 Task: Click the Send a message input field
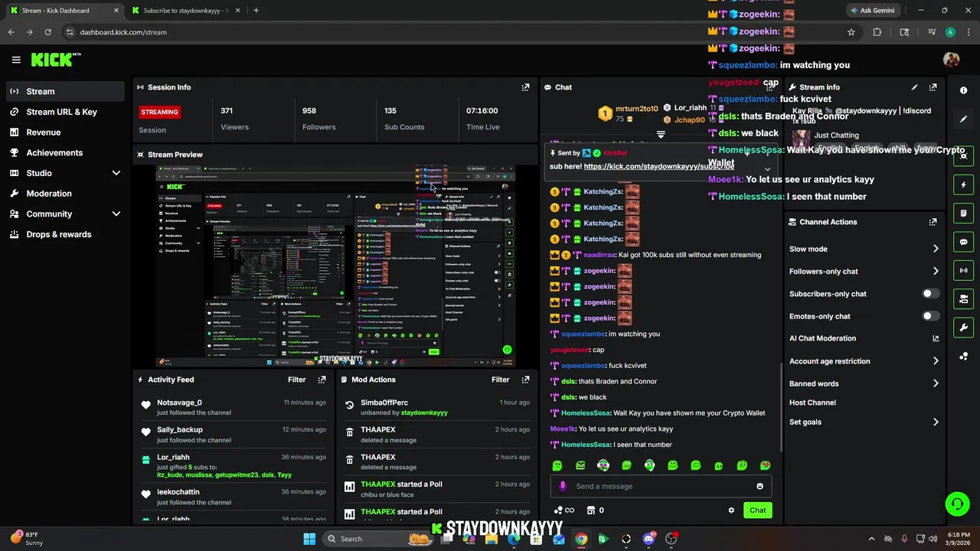pos(659,486)
